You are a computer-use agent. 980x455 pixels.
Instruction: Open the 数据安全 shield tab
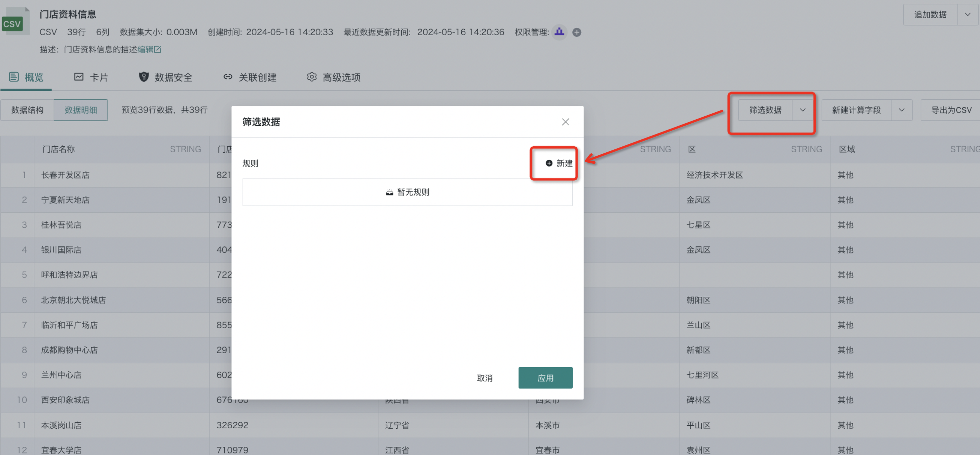pos(165,77)
